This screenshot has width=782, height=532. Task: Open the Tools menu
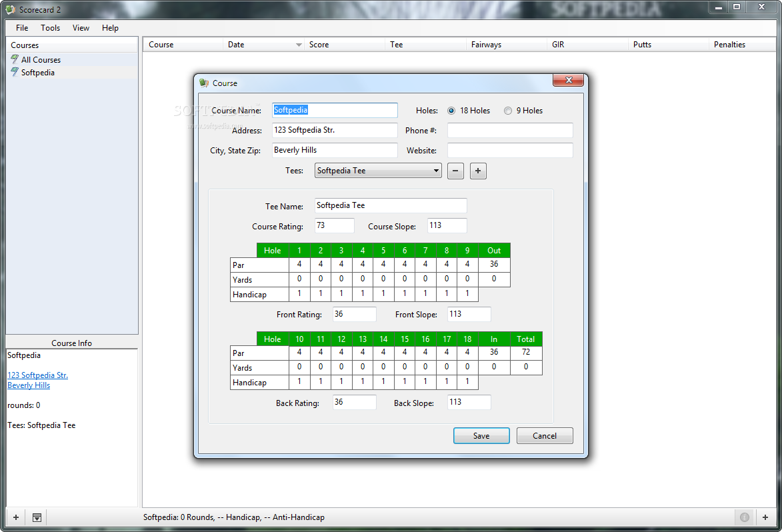[x=51, y=28]
